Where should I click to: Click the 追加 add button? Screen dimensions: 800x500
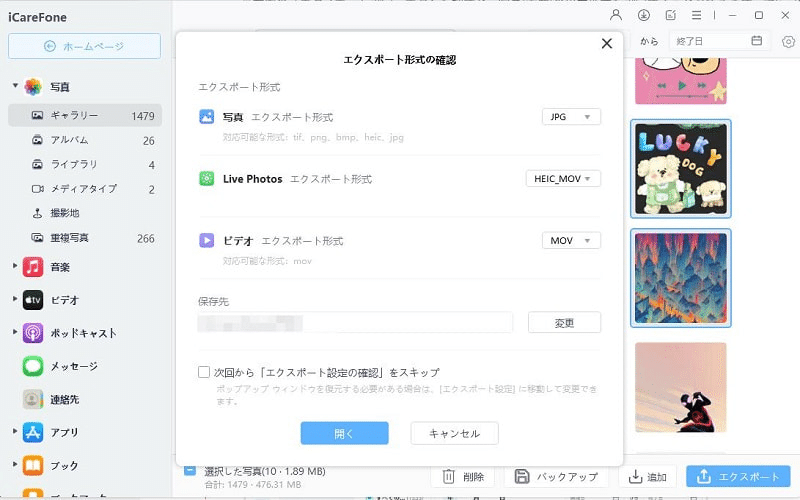click(647, 477)
